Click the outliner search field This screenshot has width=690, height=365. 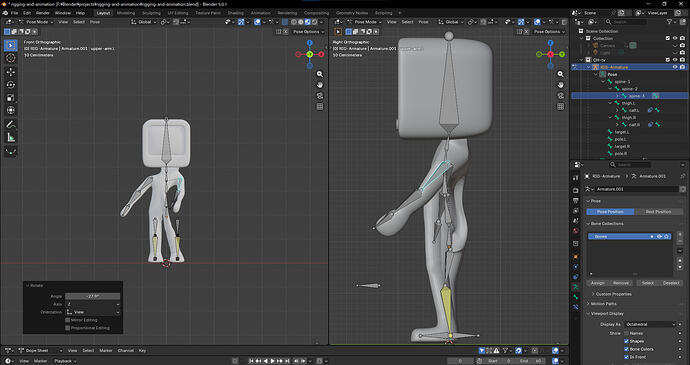tap(626, 22)
